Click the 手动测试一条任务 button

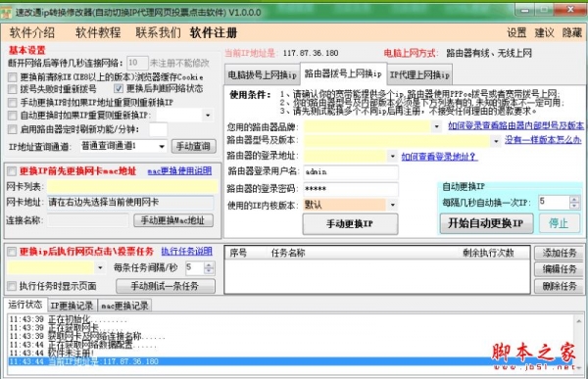pos(166,286)
